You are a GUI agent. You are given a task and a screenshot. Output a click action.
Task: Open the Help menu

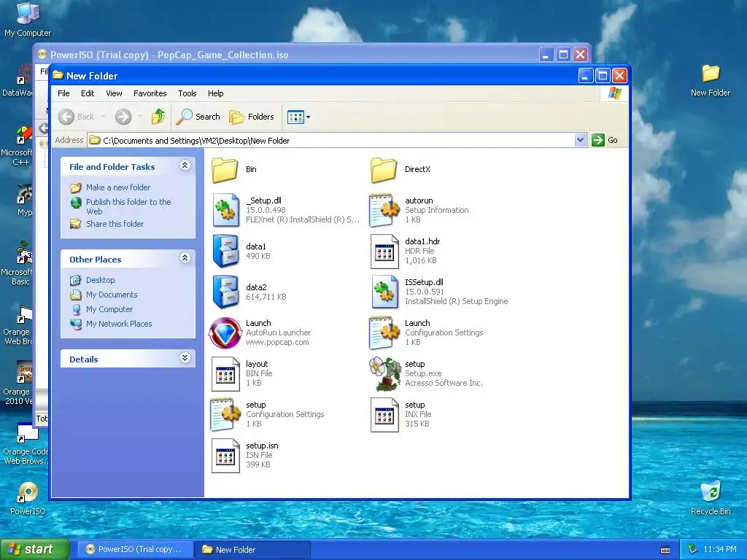pos(215,93)
